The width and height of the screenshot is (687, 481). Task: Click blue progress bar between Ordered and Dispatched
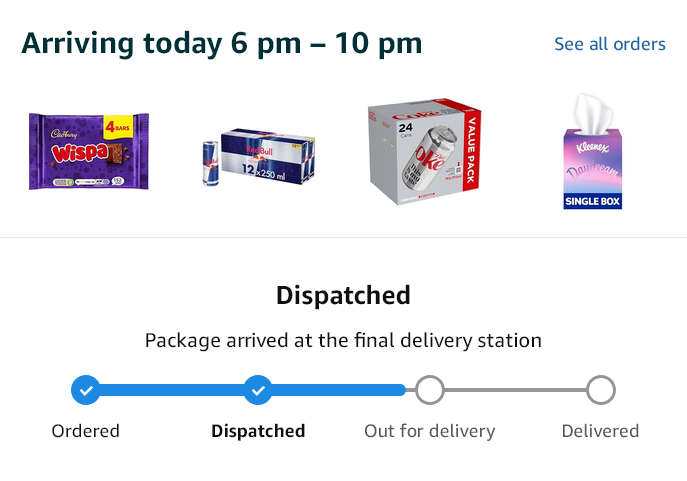(x=172, y=390)
